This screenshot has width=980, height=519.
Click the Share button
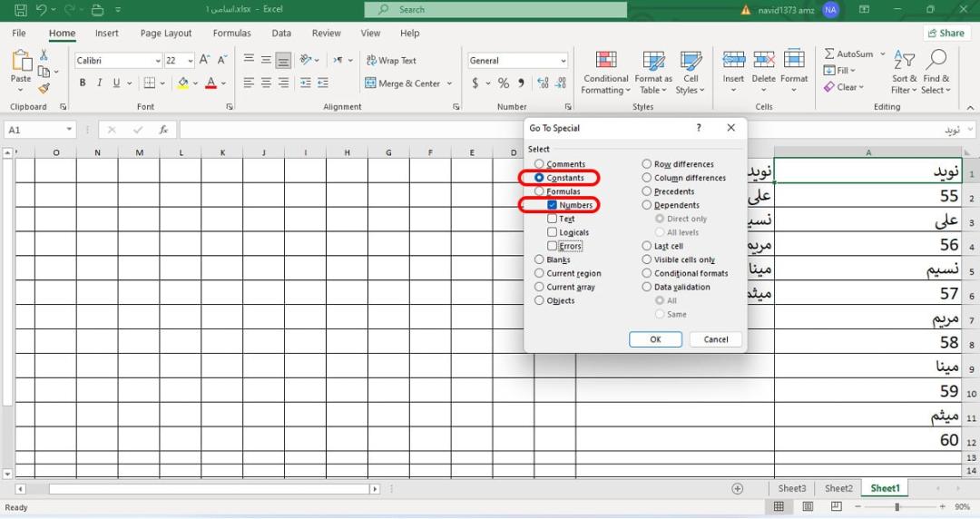pos(946,34)
